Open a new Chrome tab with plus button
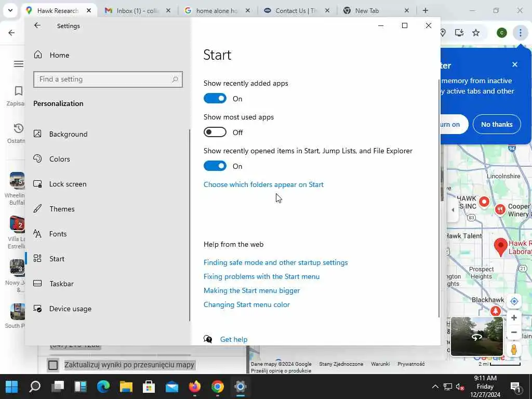This screenshot has height=399, width=532. (425, 10)
